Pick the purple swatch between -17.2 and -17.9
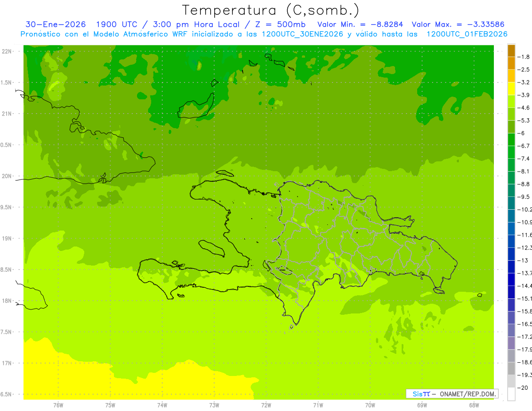 [x=511, y=343]
